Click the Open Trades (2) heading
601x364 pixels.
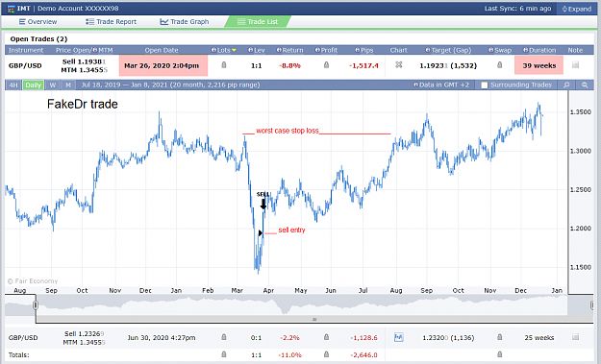click(x=38, y=39)
